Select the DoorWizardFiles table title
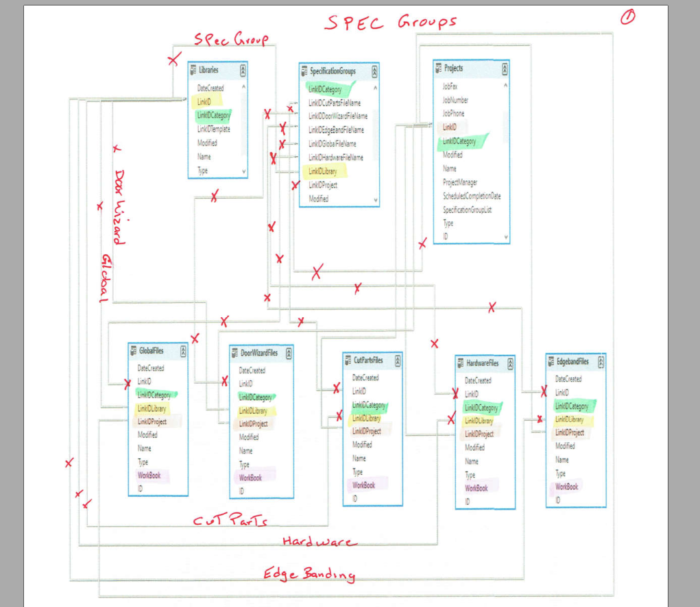 click(259, 353)
